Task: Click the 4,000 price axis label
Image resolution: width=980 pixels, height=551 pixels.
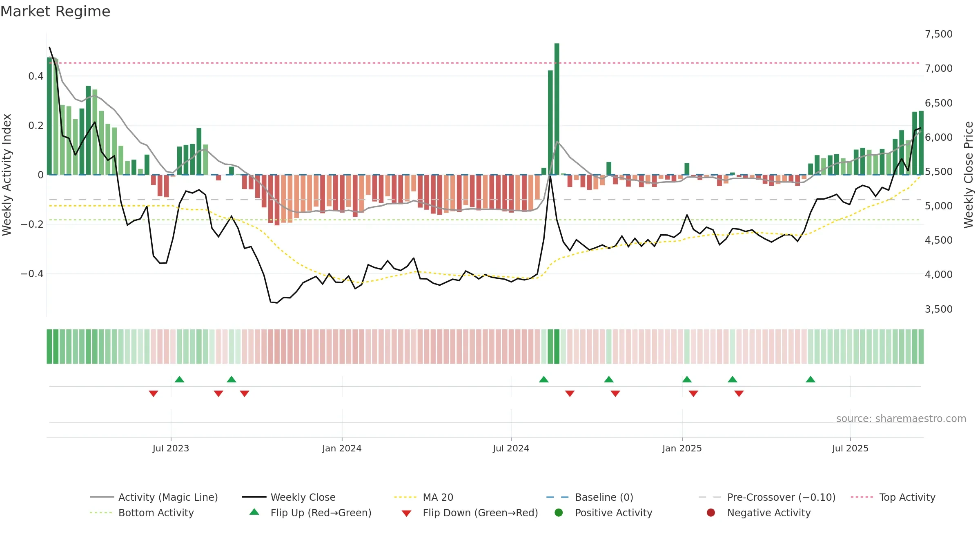Action: pos(939,275)
